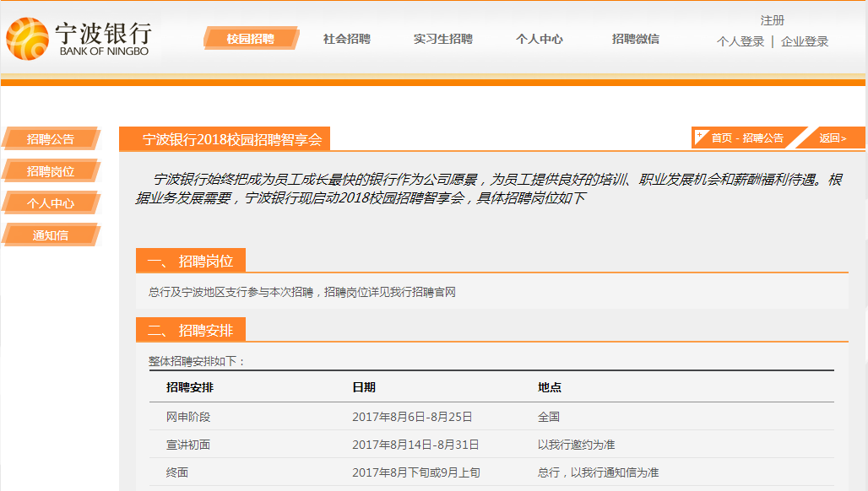Click the date 2017年8月6日-8月25日
This screenshot has height=491, width=868.
coord(412,417)
